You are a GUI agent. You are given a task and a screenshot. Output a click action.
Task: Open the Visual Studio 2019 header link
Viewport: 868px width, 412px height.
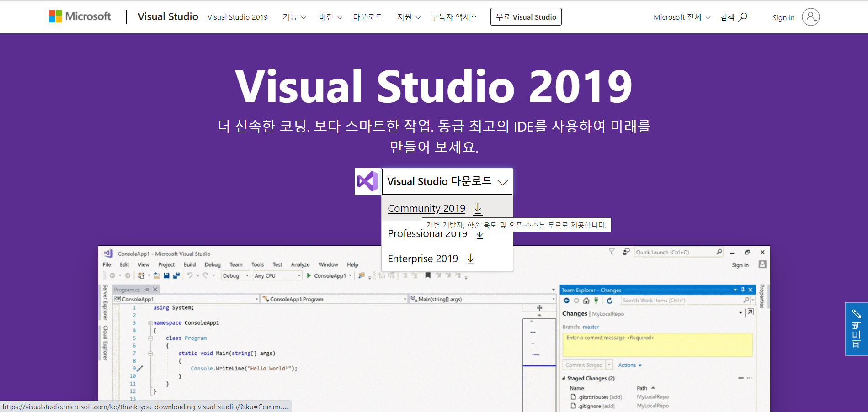[x=238, y=17]
